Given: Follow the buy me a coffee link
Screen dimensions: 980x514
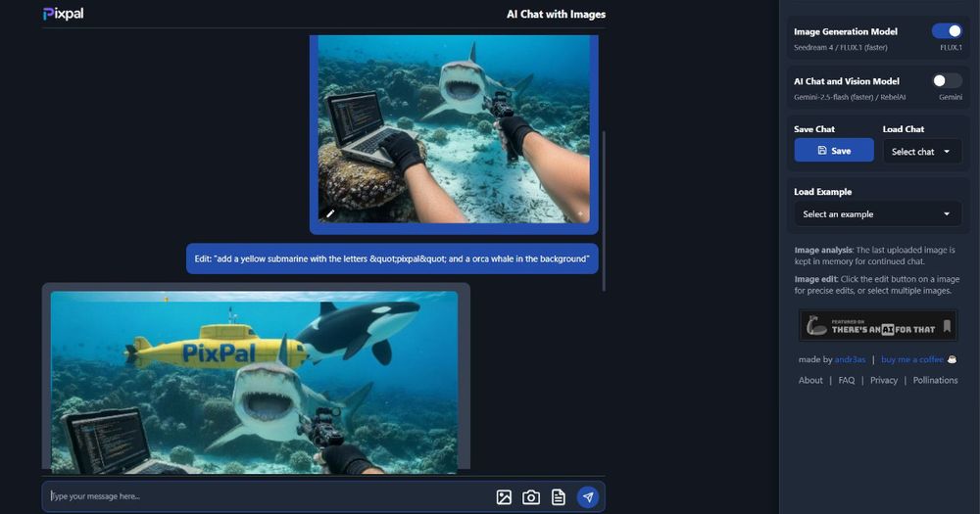Looking at the screenshot, I should (x=911, y=359).
